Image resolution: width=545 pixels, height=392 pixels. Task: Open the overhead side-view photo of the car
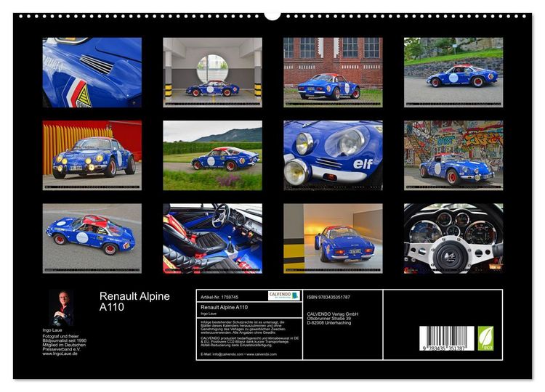click(92, 238)
